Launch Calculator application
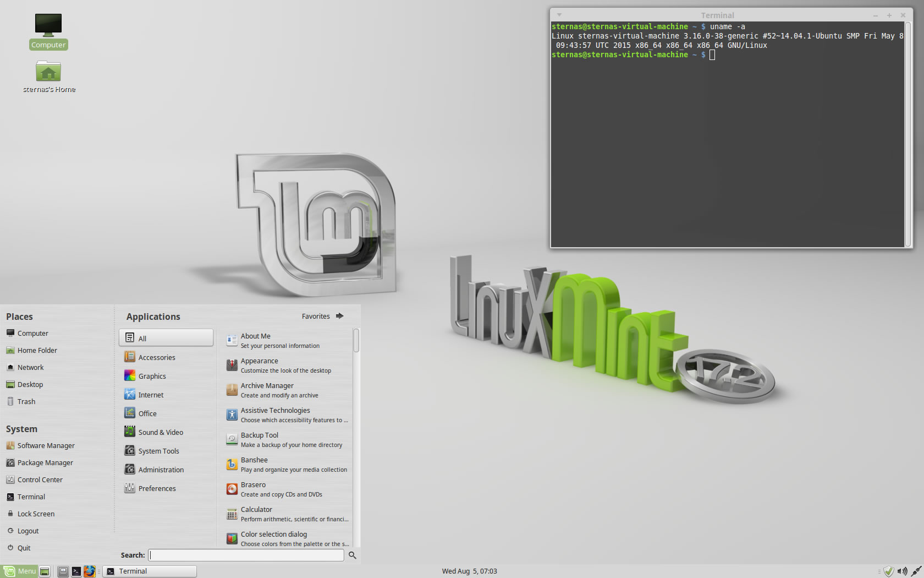Image resolution: width=924 pixels, height=578 pixels. (287, 514)
